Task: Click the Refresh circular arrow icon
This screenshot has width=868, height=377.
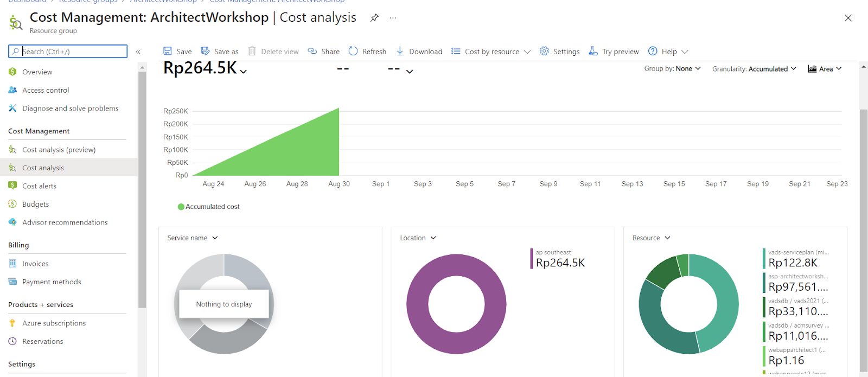Action: 353,51
